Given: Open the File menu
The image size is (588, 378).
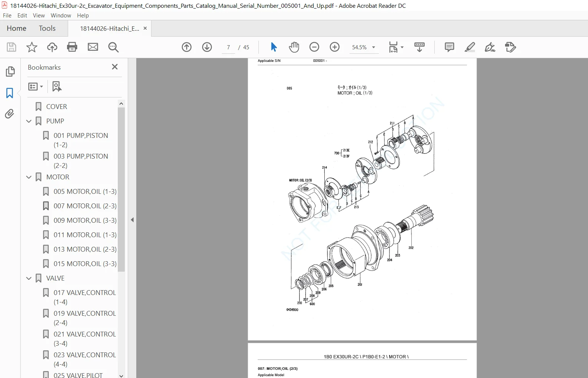Looking at the screenshot, I should click(7, 15).
